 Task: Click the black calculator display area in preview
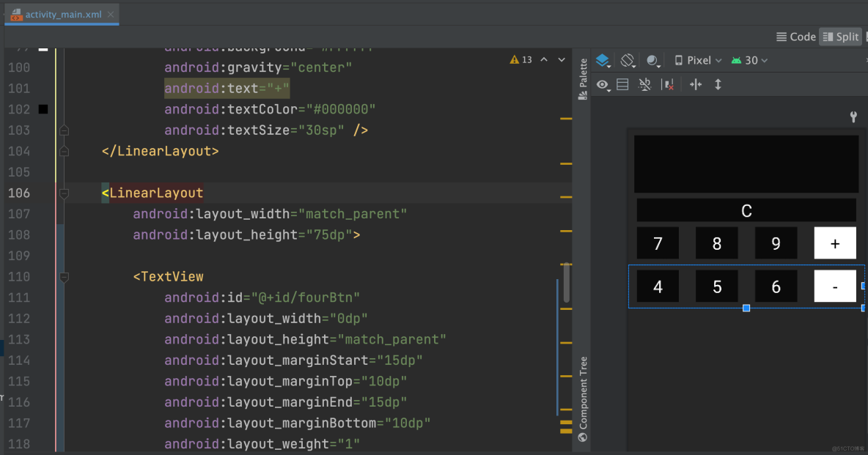point(746,164)
